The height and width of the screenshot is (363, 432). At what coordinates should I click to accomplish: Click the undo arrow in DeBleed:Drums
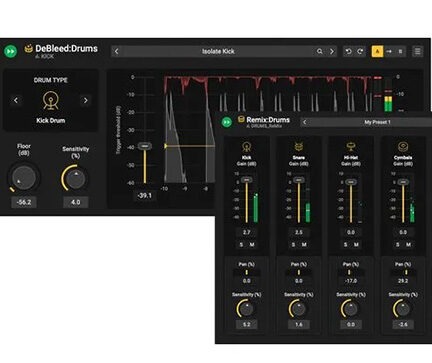click(x=349, y=51)
